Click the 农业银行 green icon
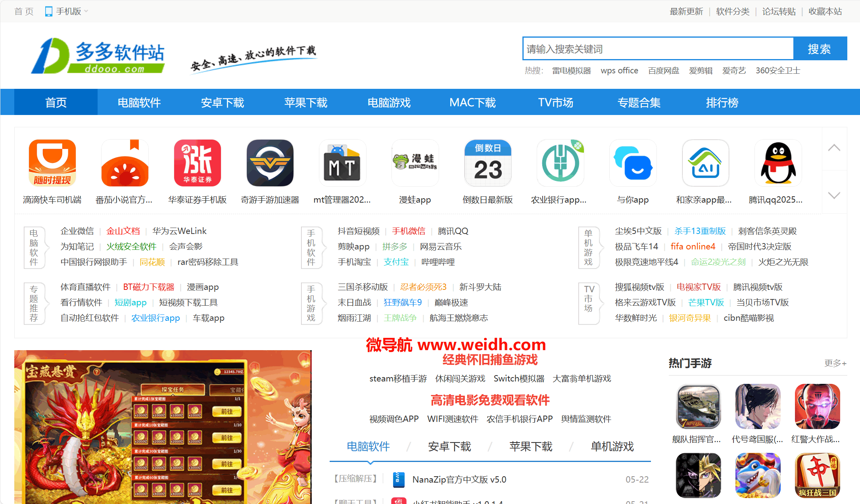 click(x=560, y=163)
